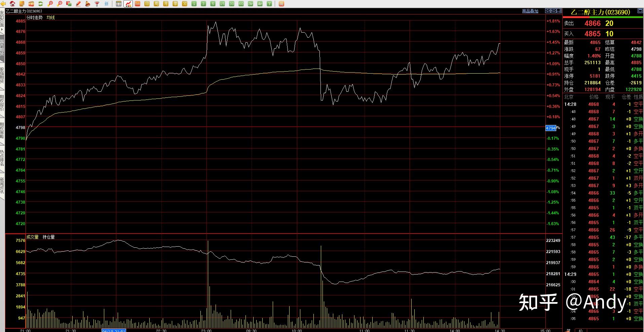Zoom in with the plus magnifier icon
This screenshot has width=644, height=332.
[50, 4]
